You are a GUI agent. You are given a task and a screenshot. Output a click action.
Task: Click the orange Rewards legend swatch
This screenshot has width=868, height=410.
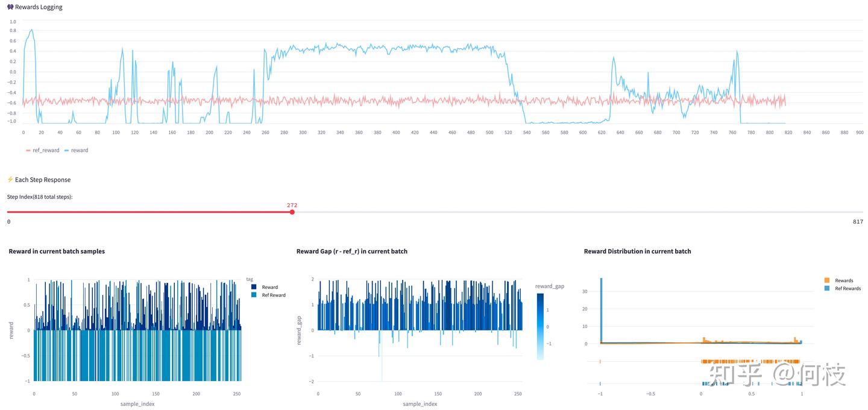click(x=827, y=280)
